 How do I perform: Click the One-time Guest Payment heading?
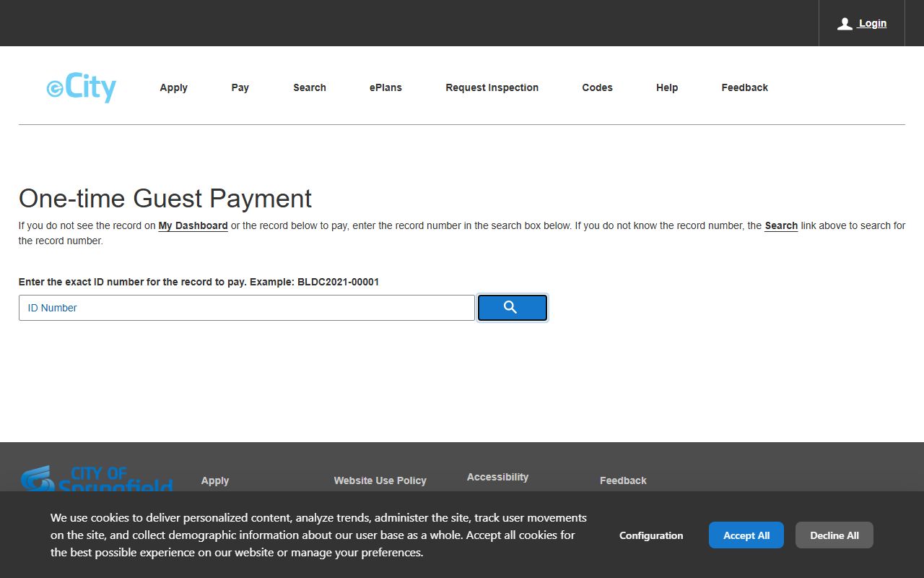coord(165,198)
